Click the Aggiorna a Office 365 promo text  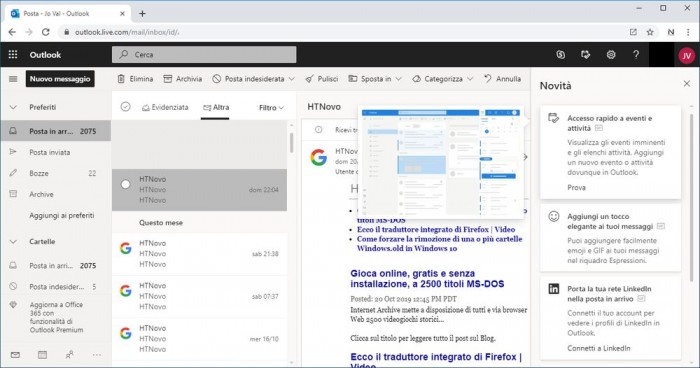coord(56,317)
